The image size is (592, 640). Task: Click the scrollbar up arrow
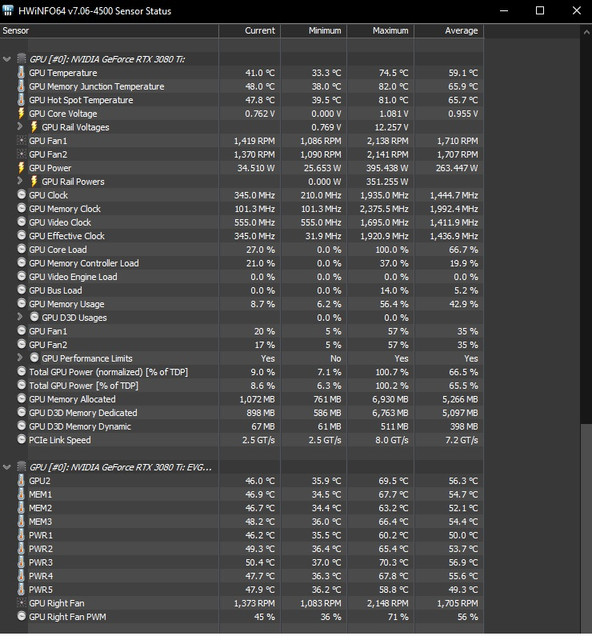(x=586, y=31)
